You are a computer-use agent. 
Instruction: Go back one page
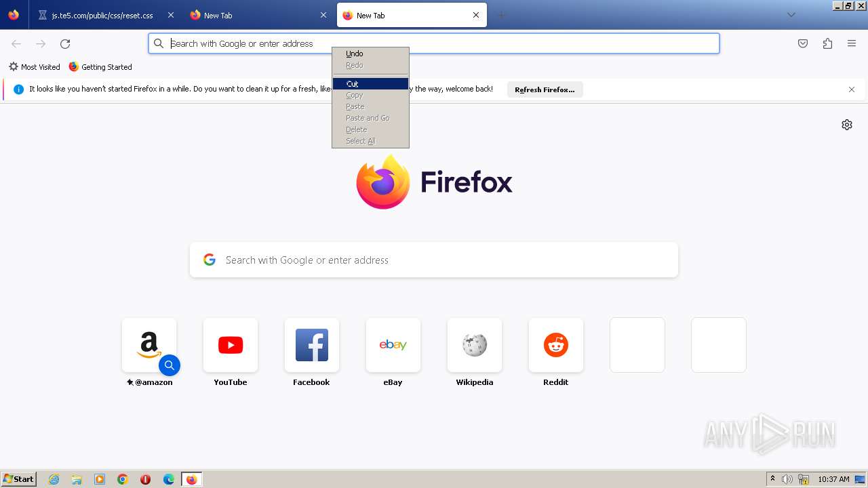(16, 43)
